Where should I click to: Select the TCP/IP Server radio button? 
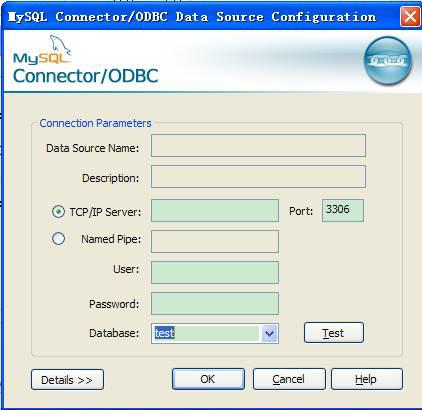(x=58, y=212)
